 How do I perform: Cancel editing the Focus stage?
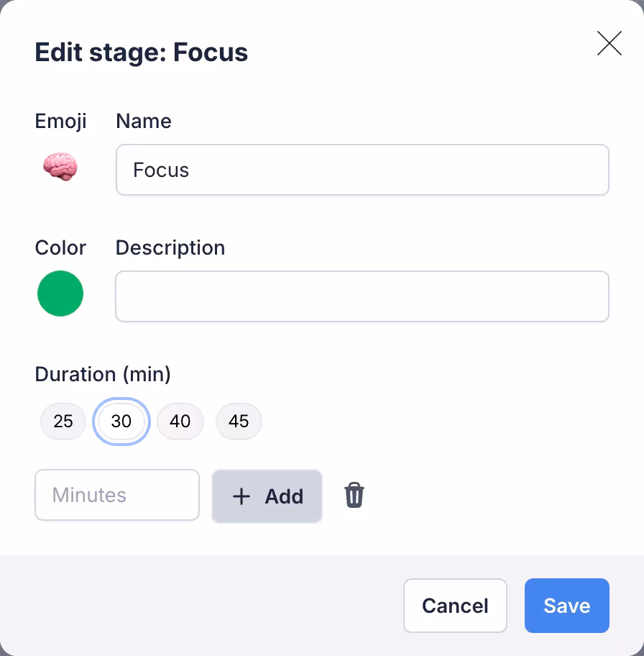point(455,606)
